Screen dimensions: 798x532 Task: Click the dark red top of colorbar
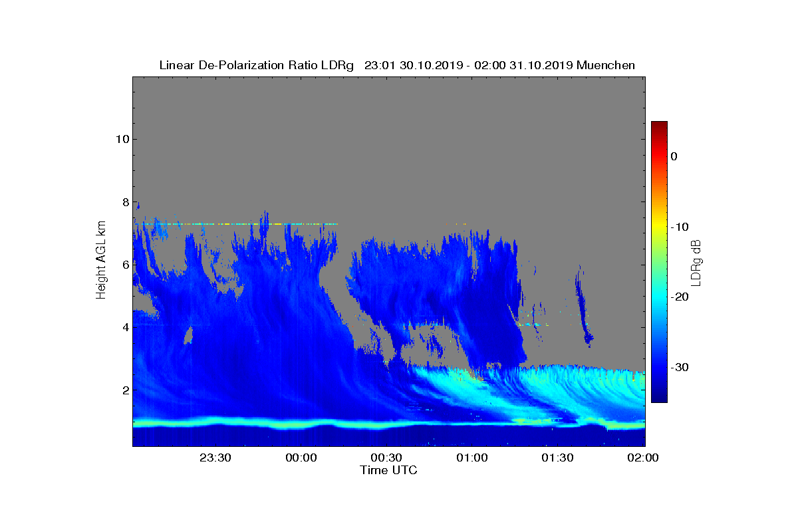coord(659,124)
